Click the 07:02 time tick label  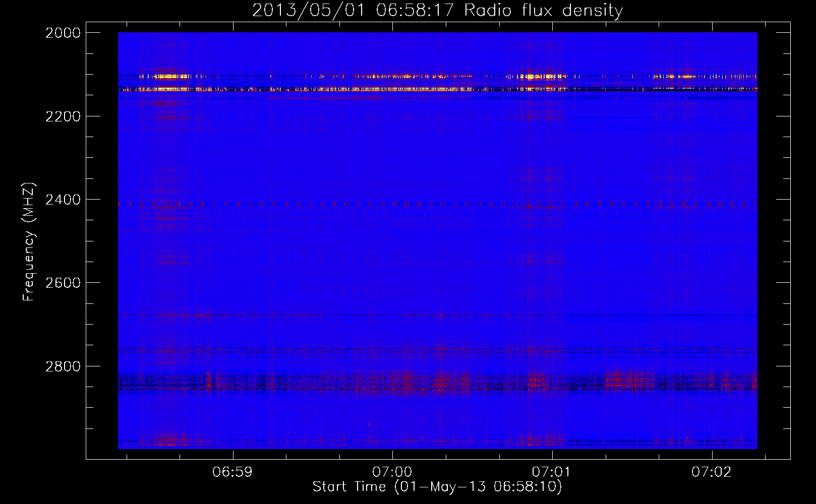click(712, 472)
